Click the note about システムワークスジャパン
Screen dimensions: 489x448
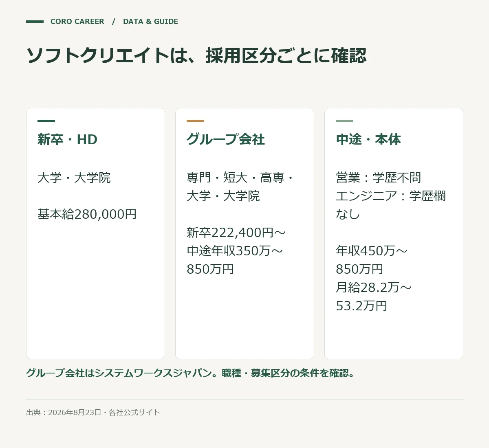pos(192,373)
